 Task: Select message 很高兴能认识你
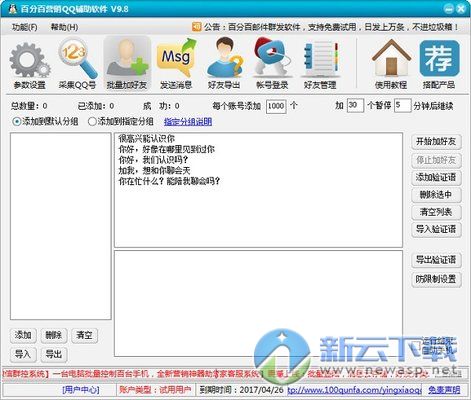[147, 139]
